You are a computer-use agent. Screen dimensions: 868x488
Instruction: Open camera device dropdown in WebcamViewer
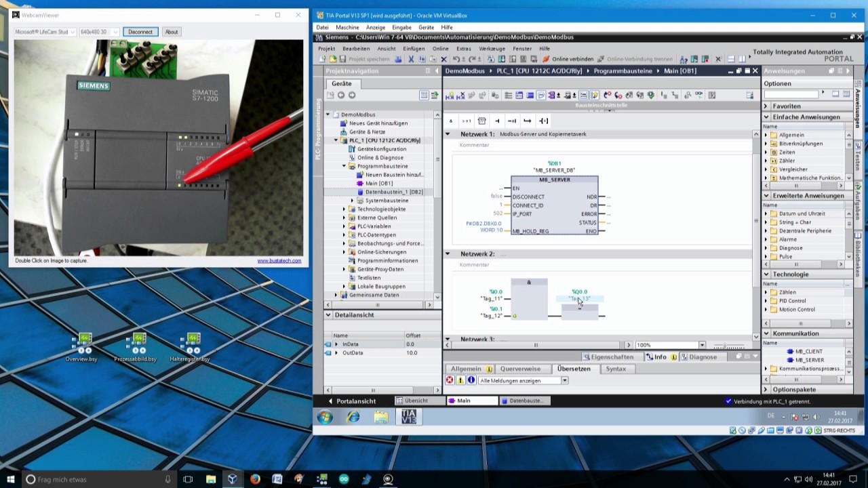click(x=73, y=32)
